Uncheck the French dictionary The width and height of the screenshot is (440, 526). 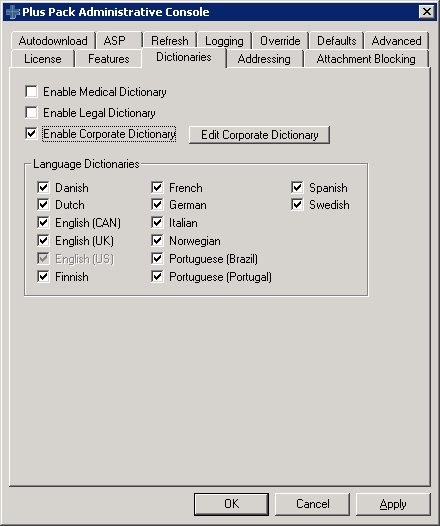click(157, 187)
